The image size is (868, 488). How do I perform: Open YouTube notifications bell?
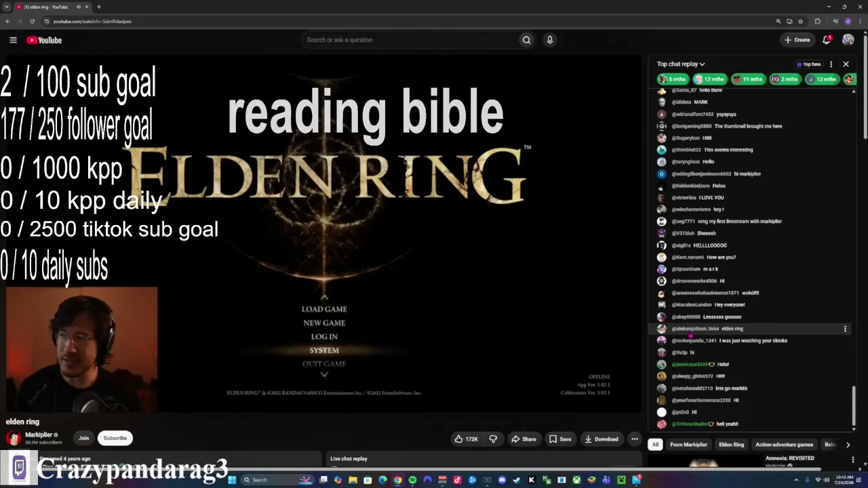click(827, 40)
